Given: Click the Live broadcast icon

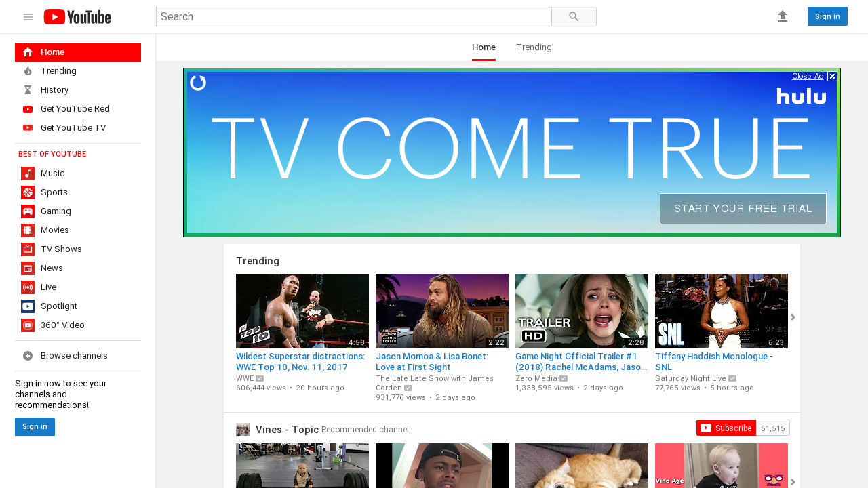Looking at the screenshot, I should click(28, 287).
